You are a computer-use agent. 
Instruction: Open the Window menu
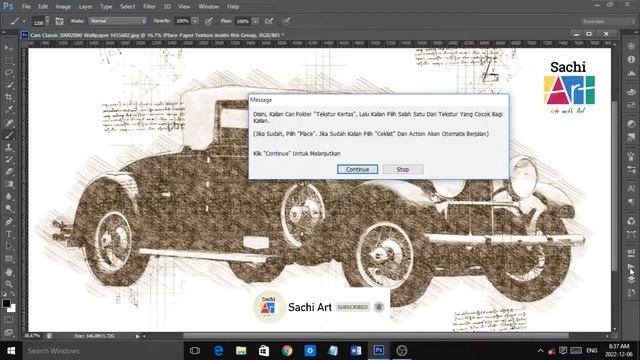(209, 7)
